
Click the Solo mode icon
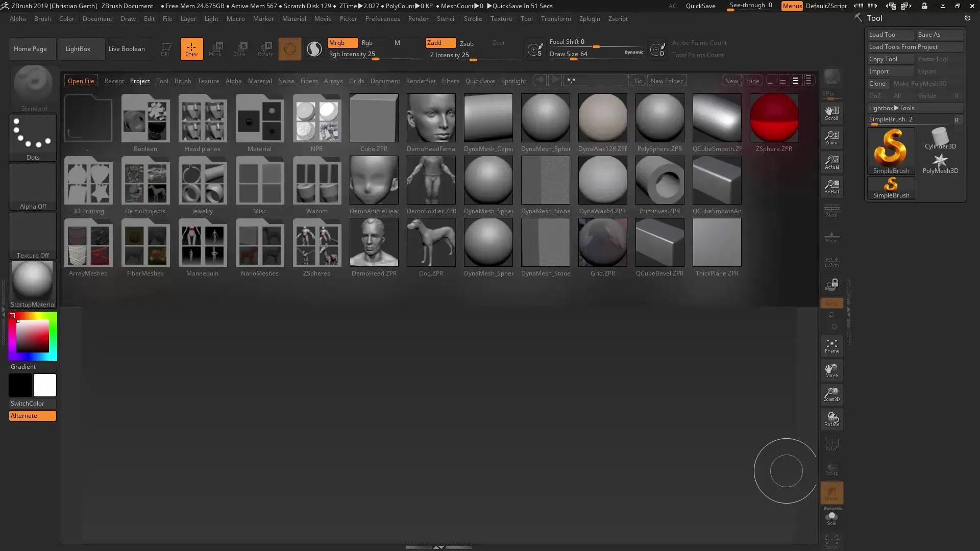(x=831, y=518)
